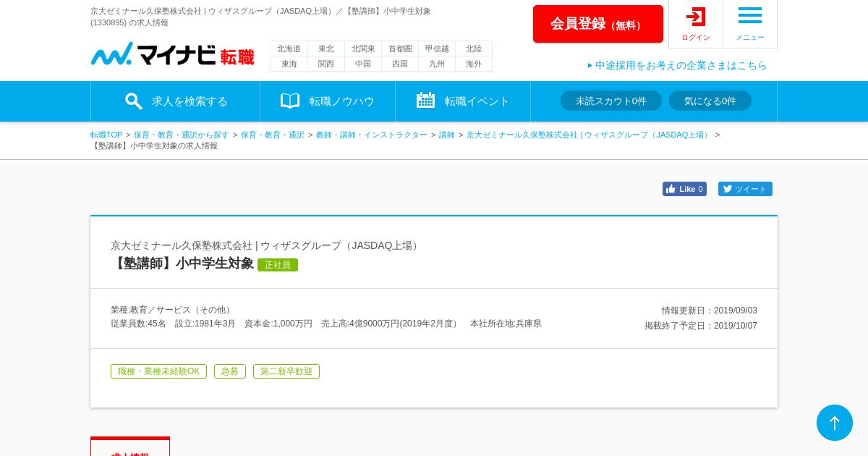The width and height of the screenshot is (868, 456).
Task: Open 気になる0件 pill button
Action: (710, 101)
